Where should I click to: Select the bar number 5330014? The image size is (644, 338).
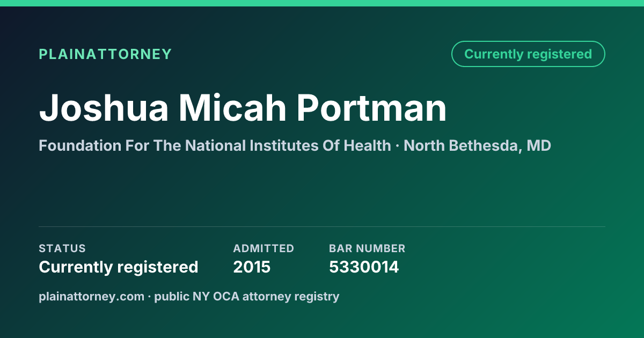tap(364, 267)
